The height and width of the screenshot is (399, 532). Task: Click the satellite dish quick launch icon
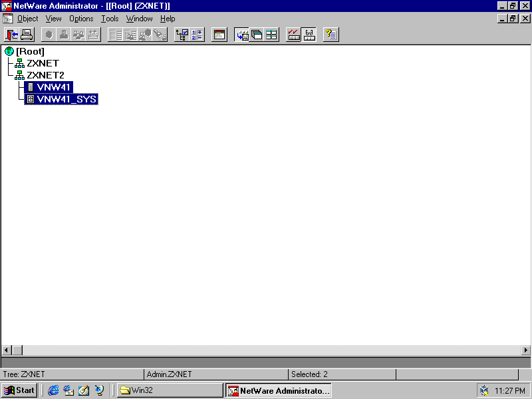click(x=99, y=390)
